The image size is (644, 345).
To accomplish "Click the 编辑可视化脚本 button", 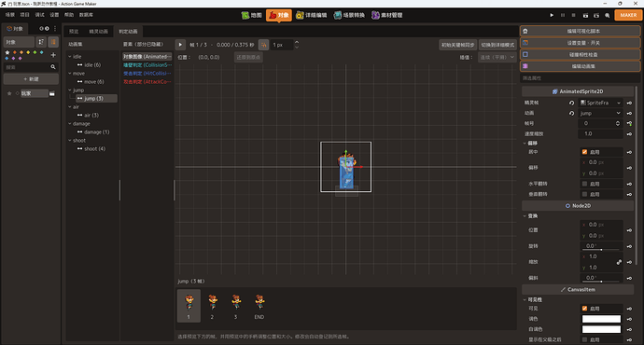I will [580, 31].
